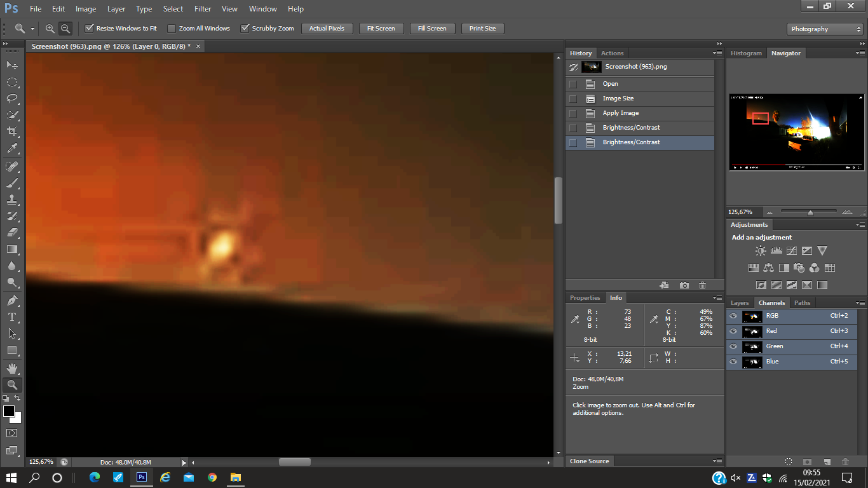Open the Photography workspace dropdown
Screen dimensions: 868x488
pyautogui.click(x=825, y=29)
